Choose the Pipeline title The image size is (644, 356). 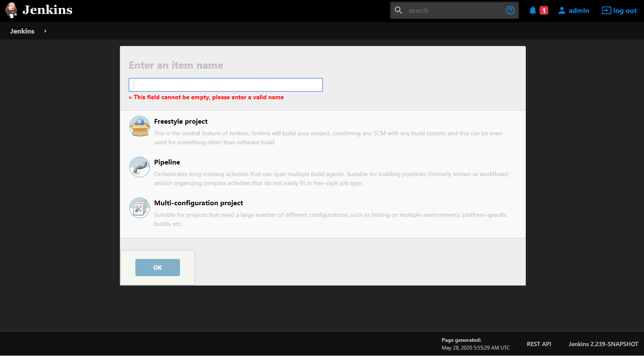(x=167, y=162)
